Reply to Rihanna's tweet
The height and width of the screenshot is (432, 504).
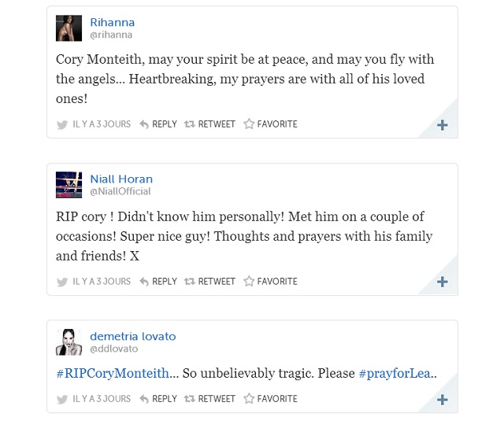(x=158, y=124)
